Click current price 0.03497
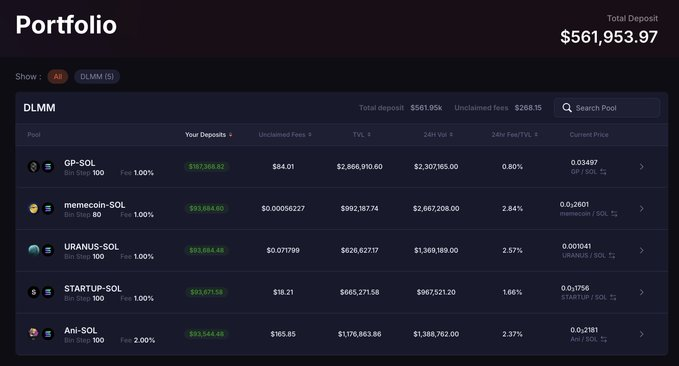Image resolution: width=679 pixels, height=366 pixels. pyautogui.click(x=584, y=162)
